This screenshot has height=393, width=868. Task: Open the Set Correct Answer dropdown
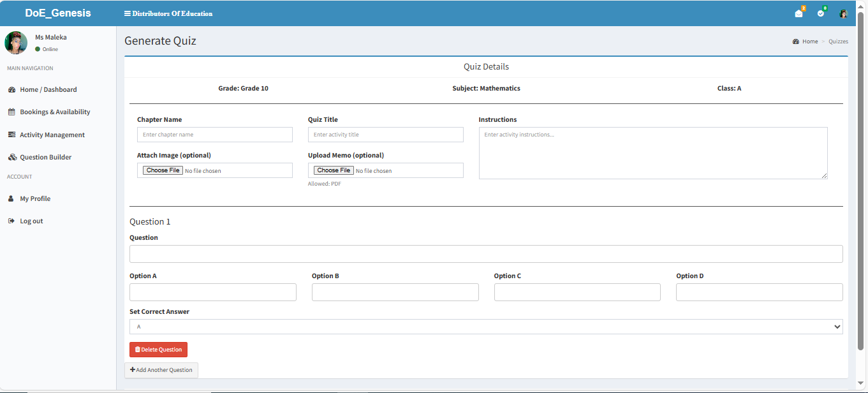click(x=485, y=327)
